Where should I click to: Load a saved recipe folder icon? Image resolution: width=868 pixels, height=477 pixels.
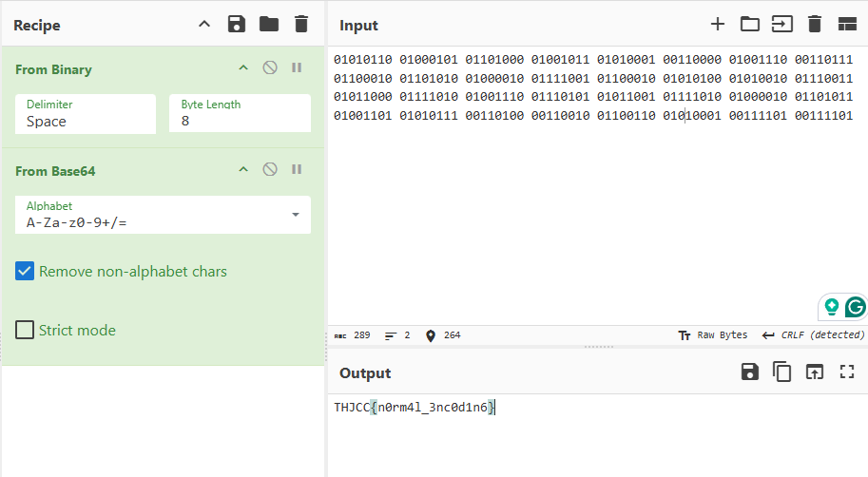pyautogui.click(x=269, y=25)
